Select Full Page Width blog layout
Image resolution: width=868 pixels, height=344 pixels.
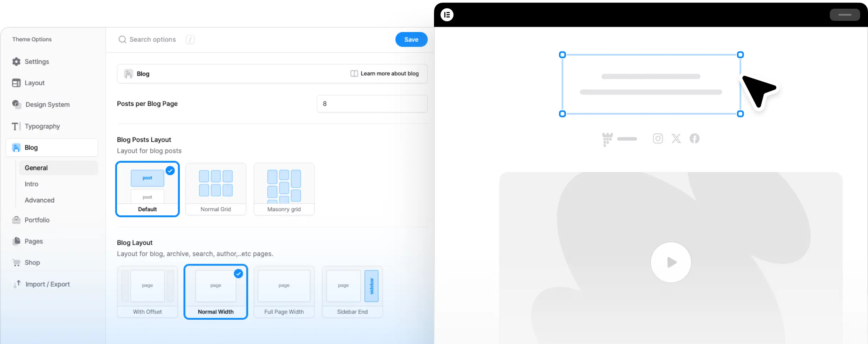tap(284, 292)
